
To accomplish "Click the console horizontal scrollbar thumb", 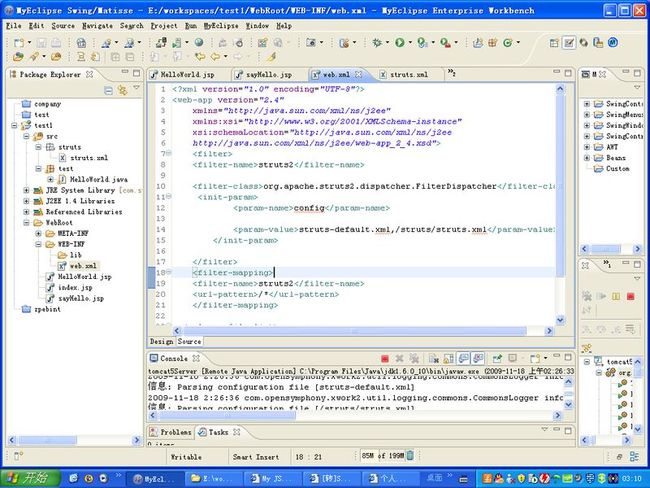I will (227, 415).
